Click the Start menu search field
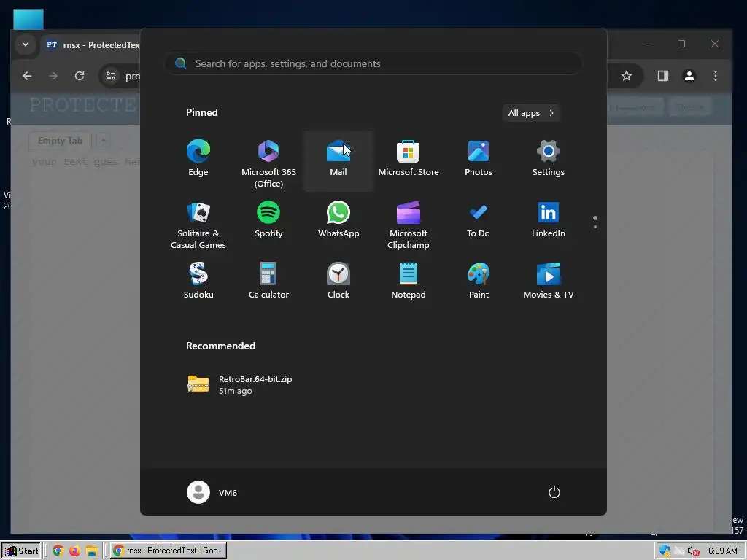The height and width of the screenshot is (560, 747). pyautogui.click(x=373, y=63)
